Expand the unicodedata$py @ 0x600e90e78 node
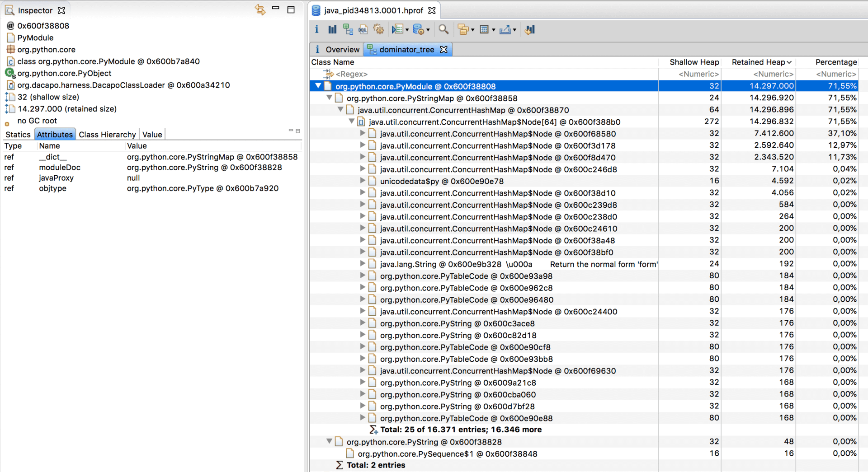The height and width of the screenshot is (472, 868). 363,181
